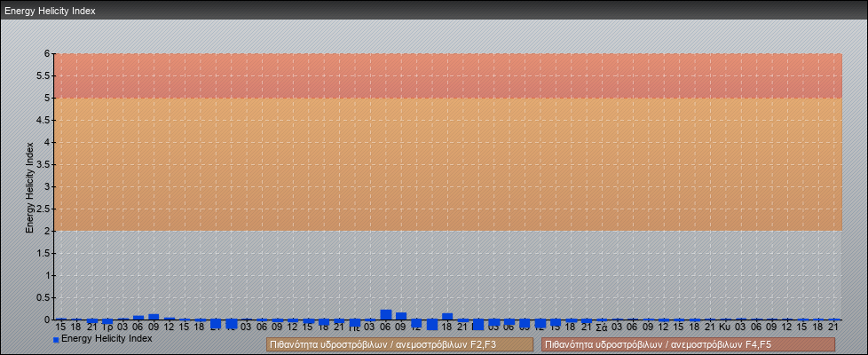Screen dimensions: 868x355
Task: Click the y-axis value 1.5
Action: [43, 253]
